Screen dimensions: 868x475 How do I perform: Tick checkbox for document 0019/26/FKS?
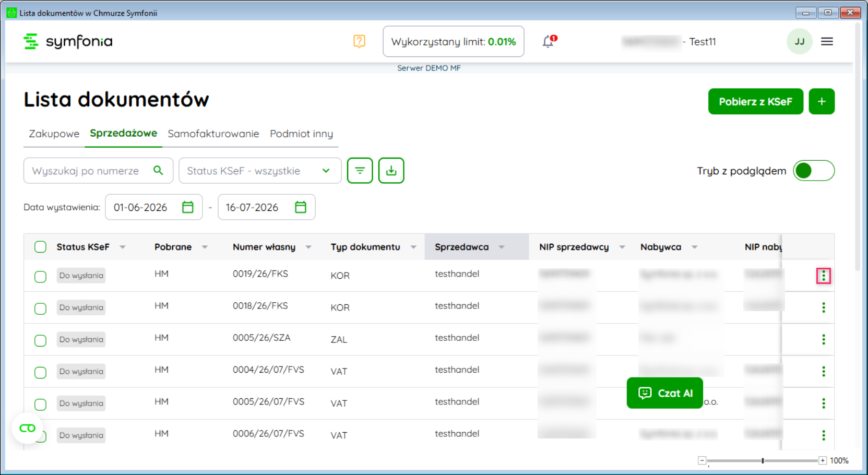tap(40, 277)
